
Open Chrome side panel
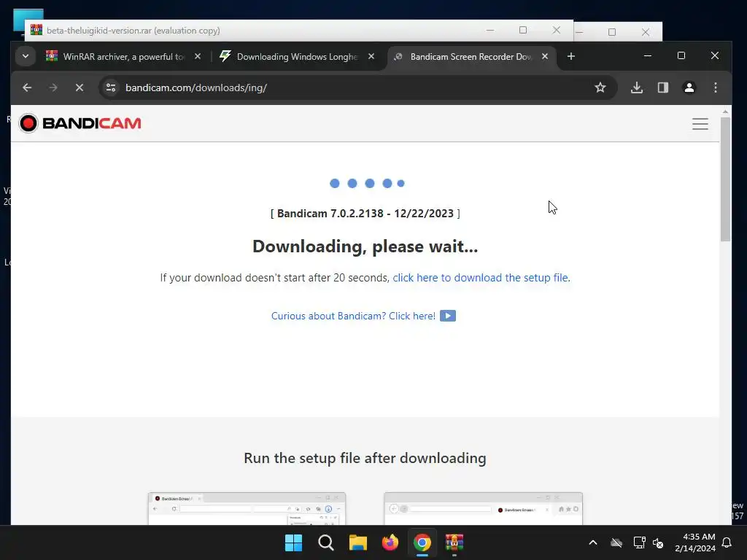(x=663, y=87)
